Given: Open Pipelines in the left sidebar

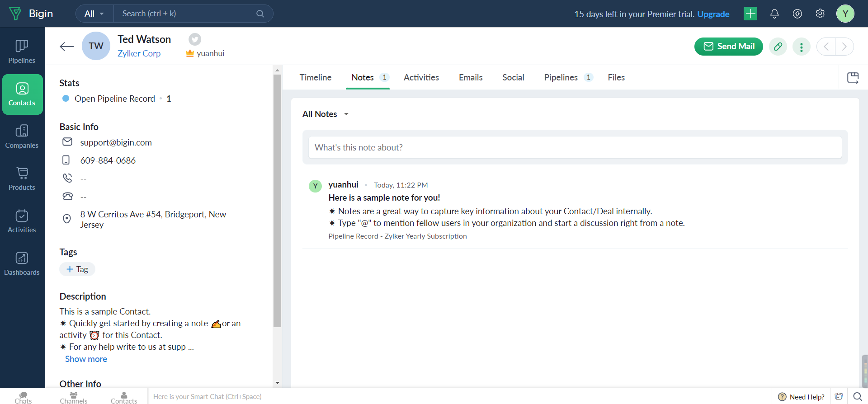Looking at the screenshot, I should point(22,52).
